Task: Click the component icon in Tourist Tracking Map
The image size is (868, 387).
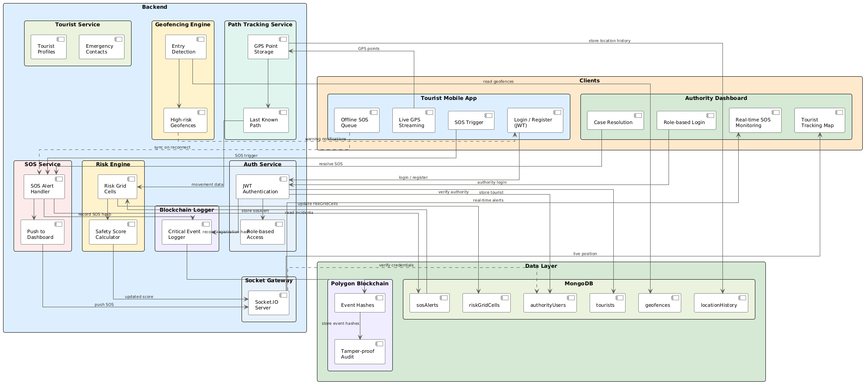Action: [839, 113]
